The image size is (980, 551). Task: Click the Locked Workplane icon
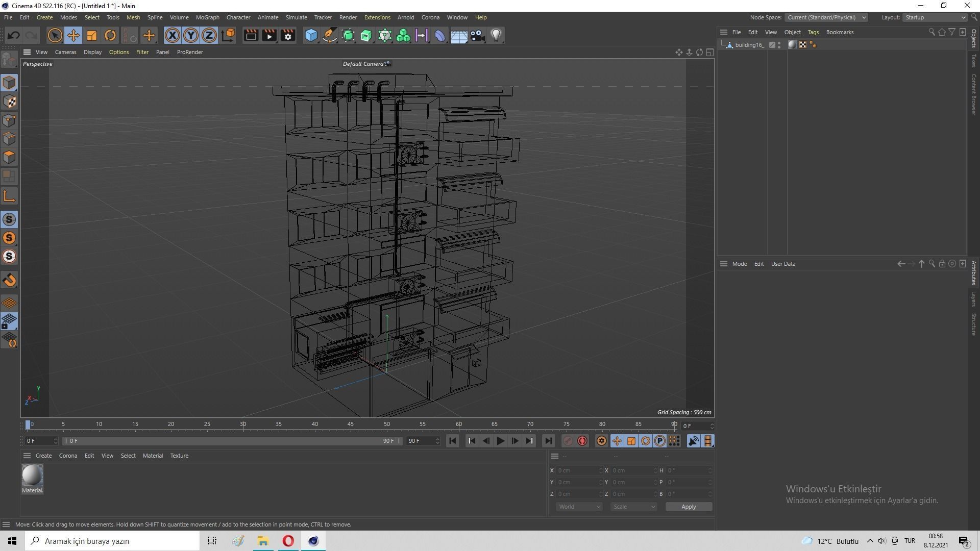(x=9, y=321)
